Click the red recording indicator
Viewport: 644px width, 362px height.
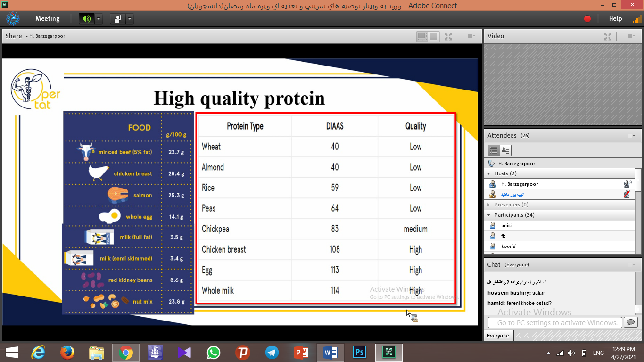(587, 19)
